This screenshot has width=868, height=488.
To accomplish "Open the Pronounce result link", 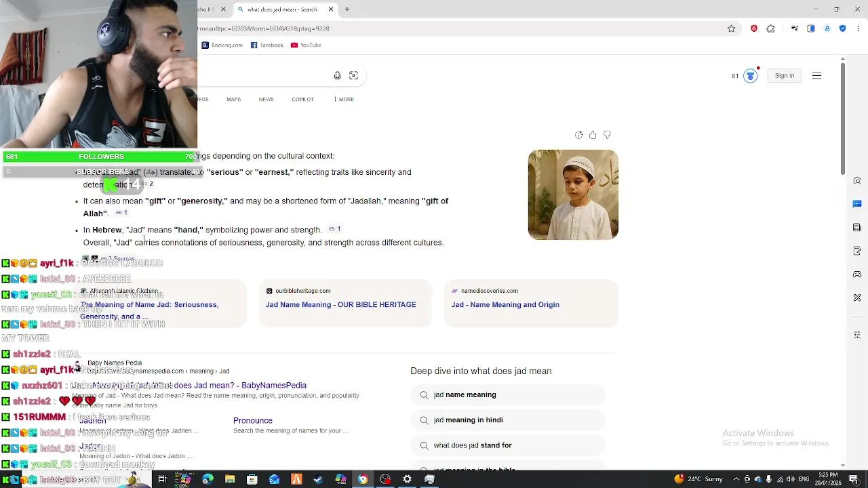I will [x=253, y=421].
